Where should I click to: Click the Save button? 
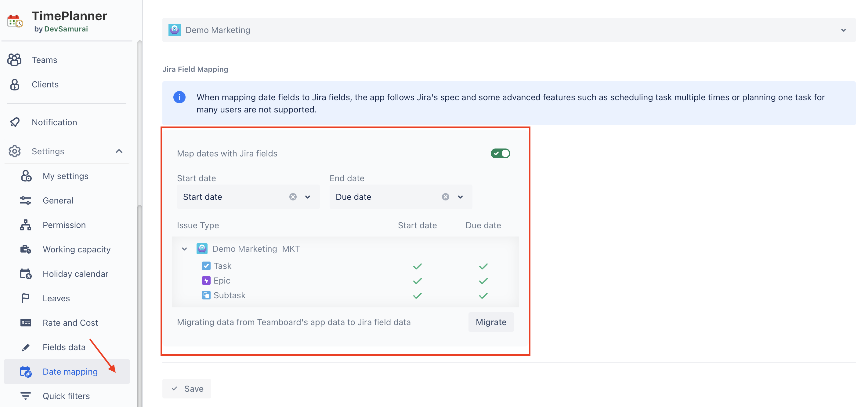click(x=187, y=388)
